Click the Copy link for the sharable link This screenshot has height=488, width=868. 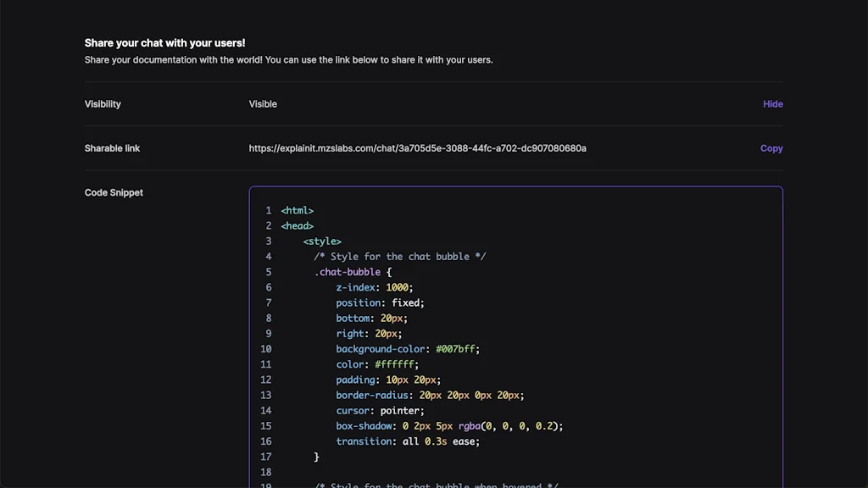pos(771,148)
